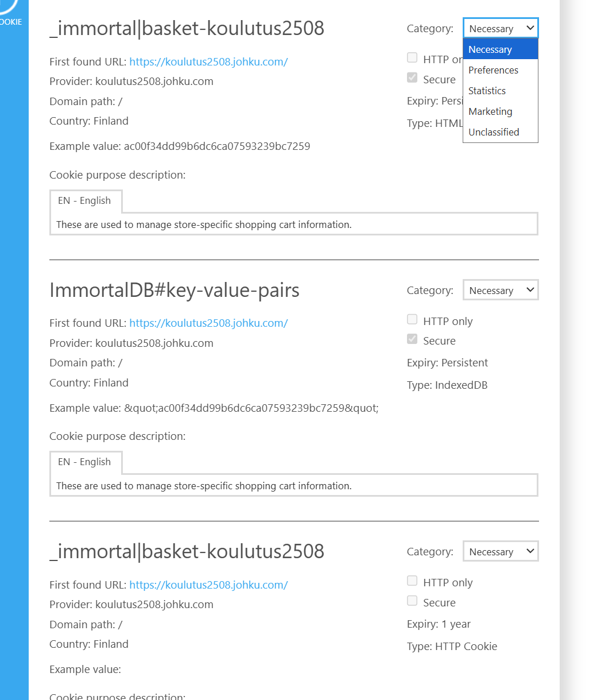
Task: Open Category dropdown for the 1 year HTTP Cookie
Action: pyautogui.click(x=501, y=551)
